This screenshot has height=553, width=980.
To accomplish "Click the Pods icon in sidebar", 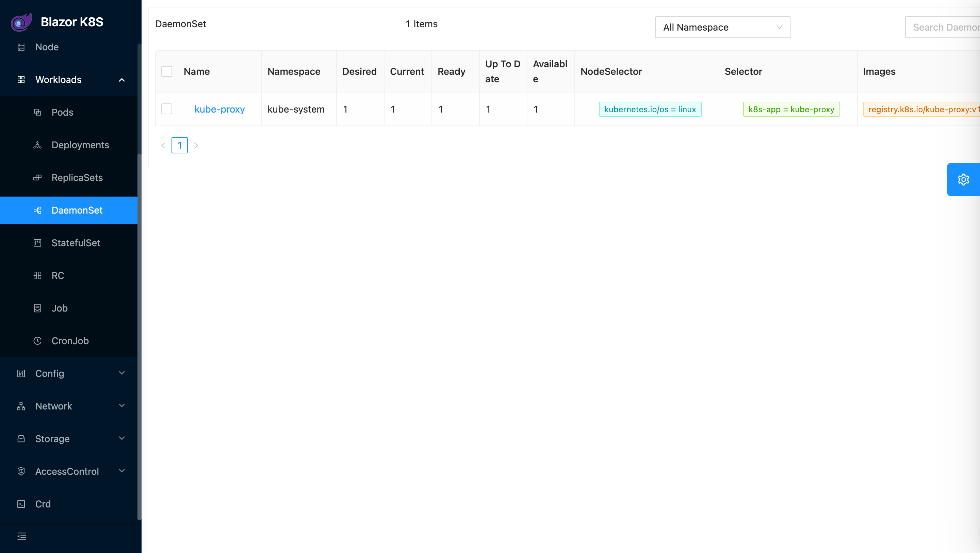I will point(37,112).
